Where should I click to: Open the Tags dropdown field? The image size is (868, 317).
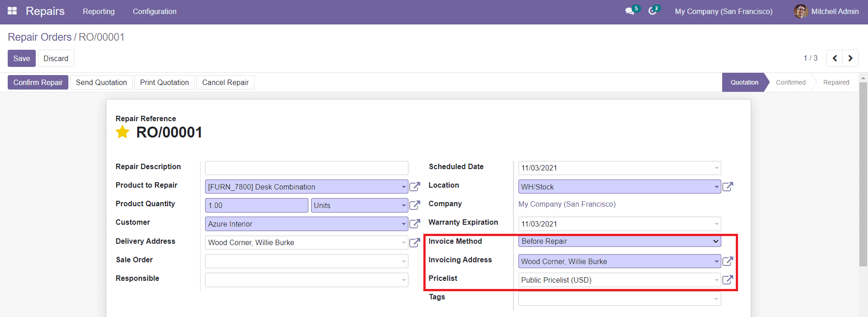pyautogui.click(x=619, y=298)
